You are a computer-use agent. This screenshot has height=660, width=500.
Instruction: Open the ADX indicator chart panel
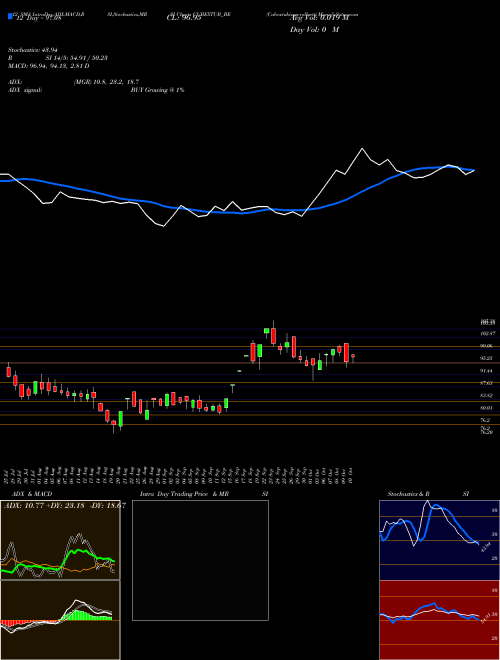click(x=60, y=540)
